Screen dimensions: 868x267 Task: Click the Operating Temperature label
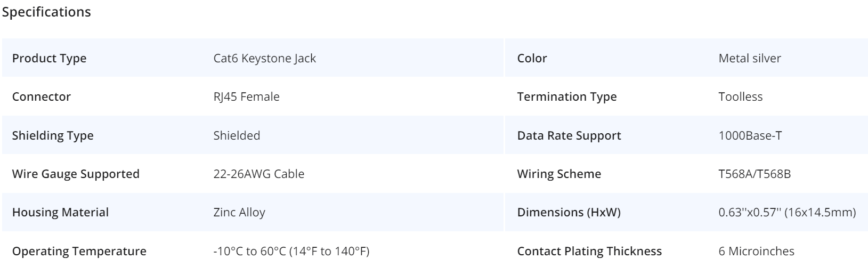79,251
